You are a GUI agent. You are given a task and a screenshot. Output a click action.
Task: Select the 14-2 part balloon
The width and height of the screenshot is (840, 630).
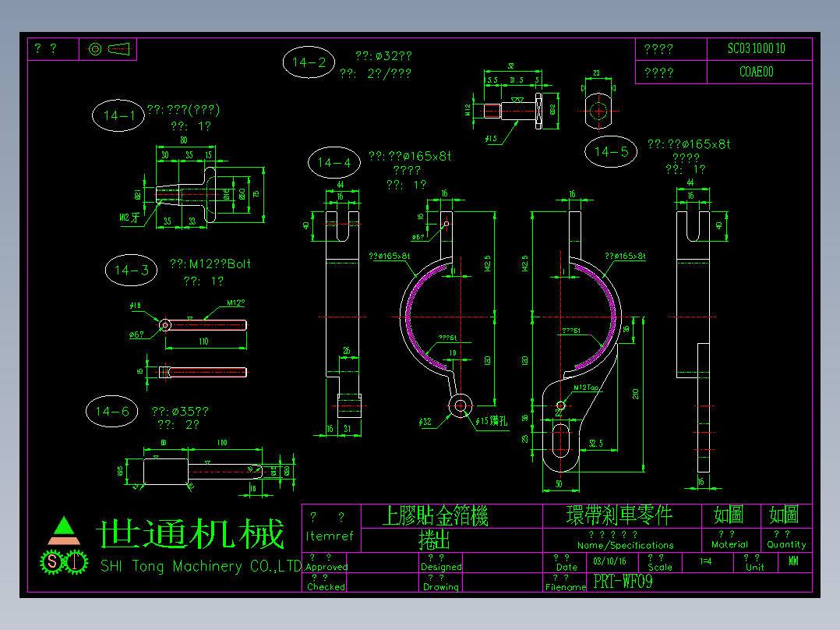[x=309, y=62]
